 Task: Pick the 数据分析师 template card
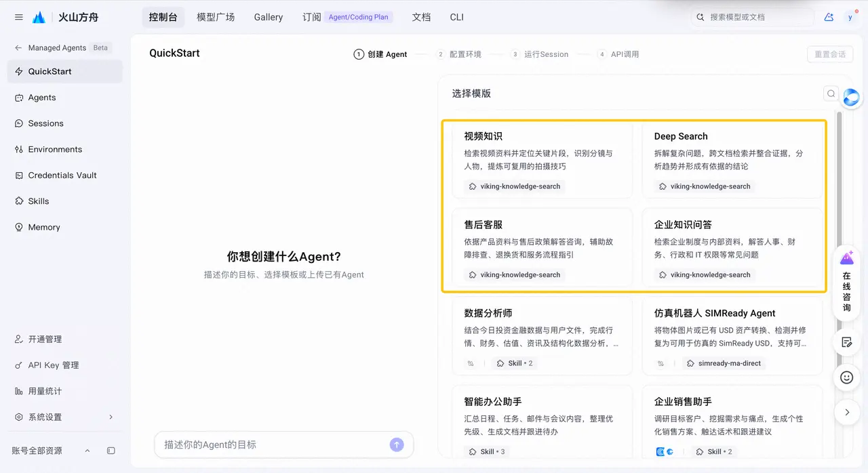[542, 337]
